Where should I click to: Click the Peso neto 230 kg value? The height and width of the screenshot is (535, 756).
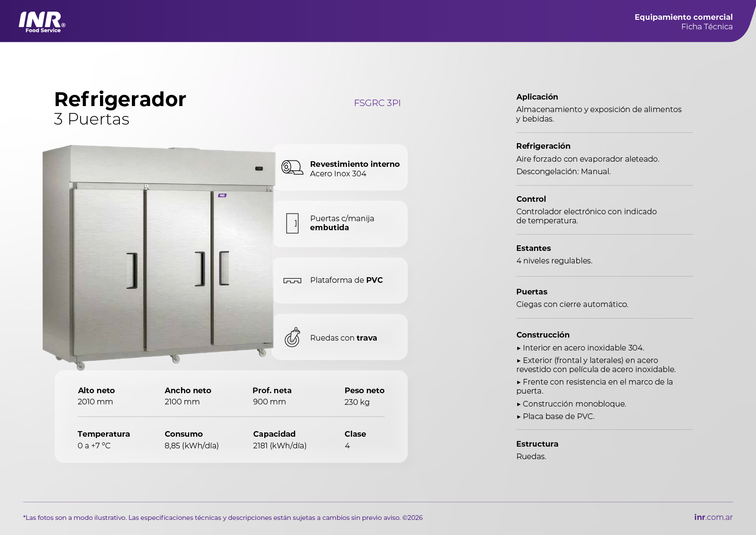click(x=357, y=402)
